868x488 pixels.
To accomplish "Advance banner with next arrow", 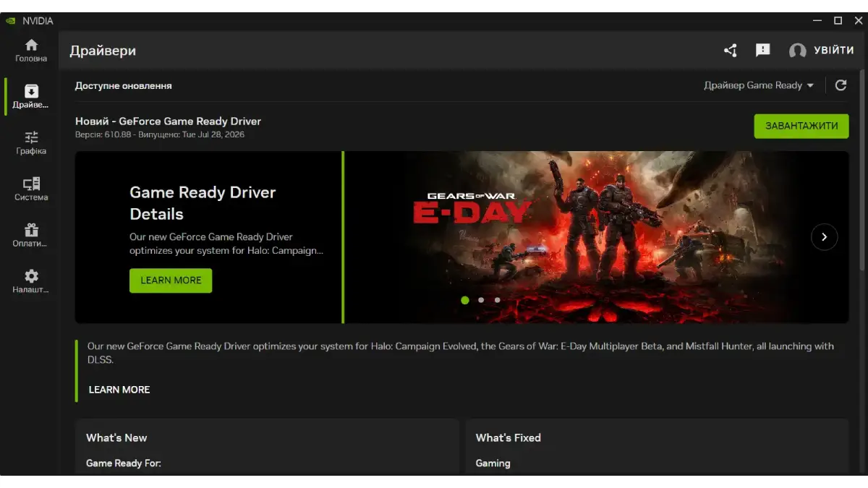I will [824, 237].
